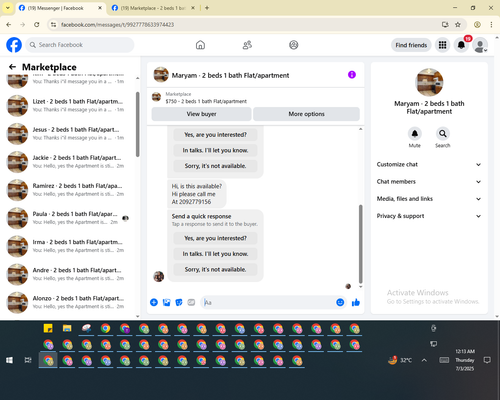
Task: Expand Privacy & support section
Action: [429, 216]
